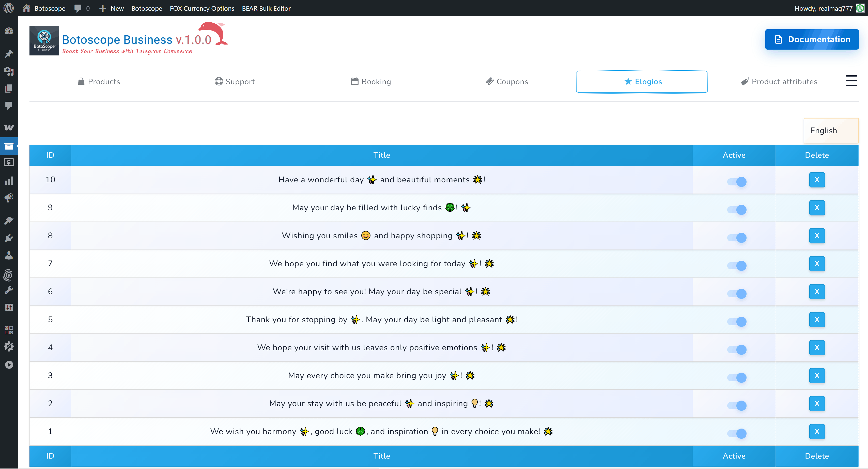Open the hamburger menu on the right

click(851, 81)
